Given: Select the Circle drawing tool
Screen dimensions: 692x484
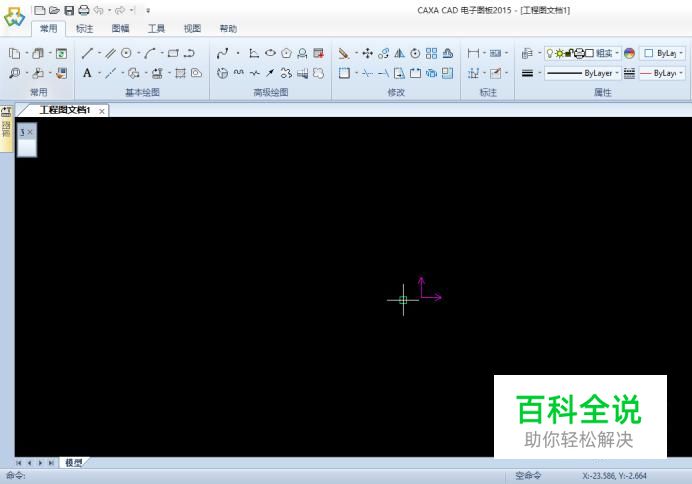Looking at the screenshot, I should [x=126, y=53].
